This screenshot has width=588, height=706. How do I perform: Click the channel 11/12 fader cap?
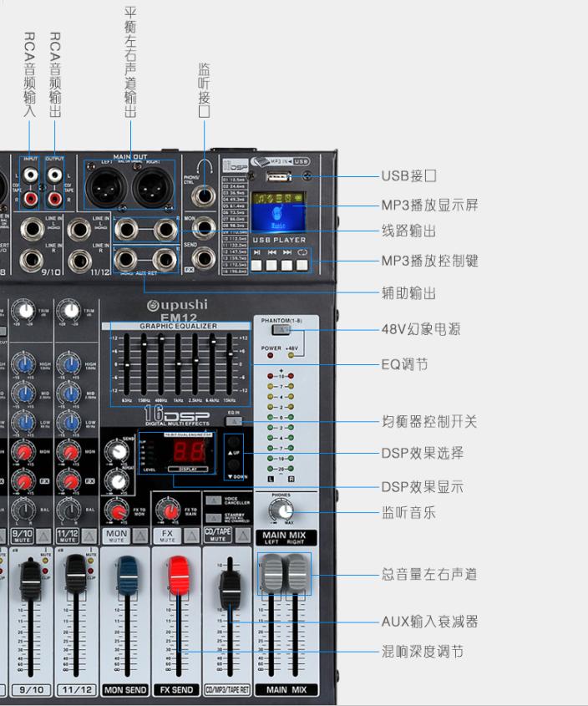click(x=77, y=576)
